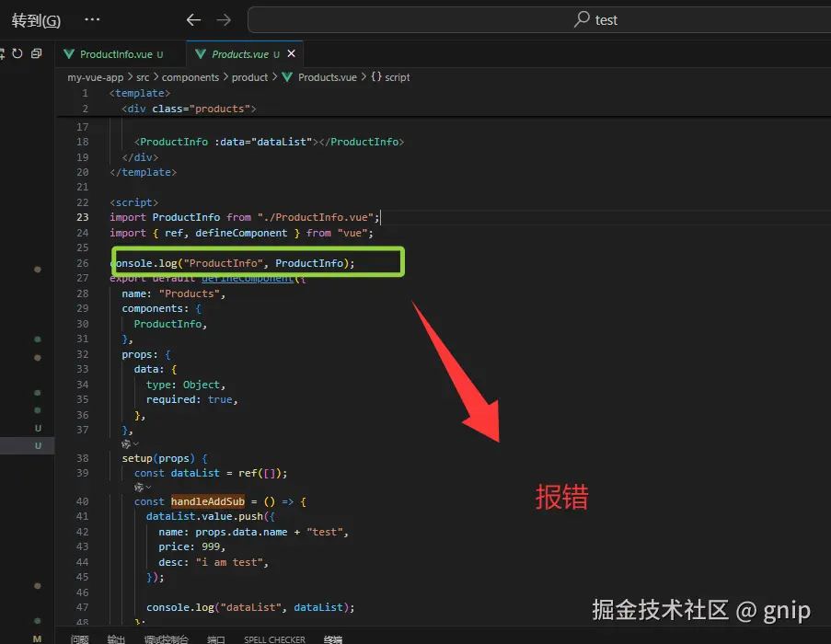
Task: Click 'required: true' on line 35
Action: pyautogui.click(x=191, y=400)
